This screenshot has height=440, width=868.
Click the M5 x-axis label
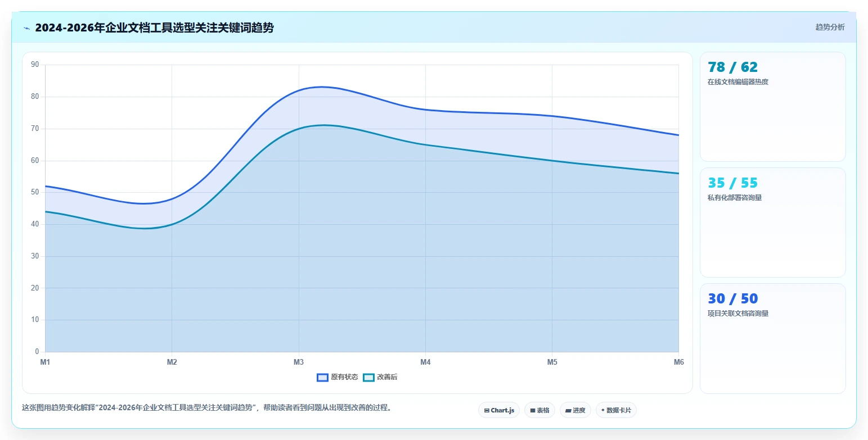(x=552, y=362)
